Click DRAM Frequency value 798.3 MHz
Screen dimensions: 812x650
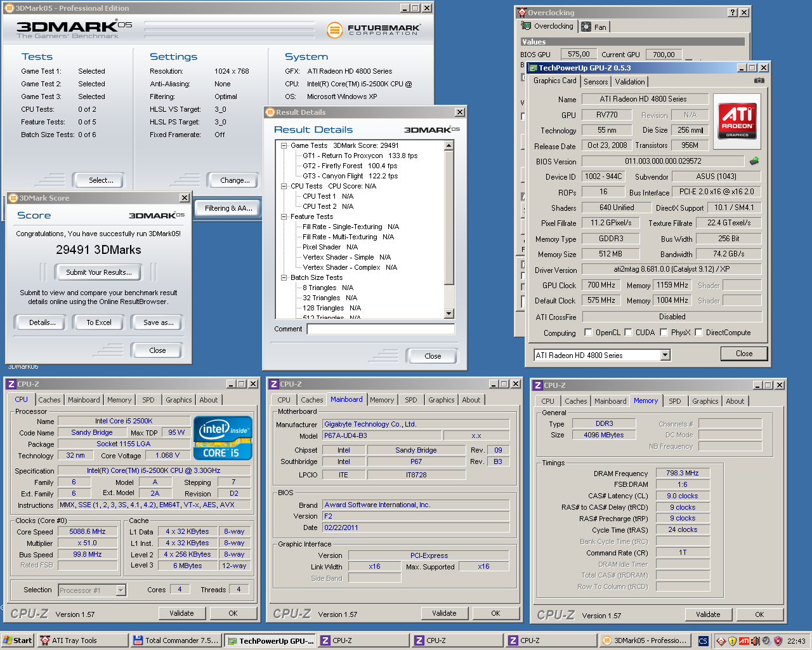[x=682, y=473]
